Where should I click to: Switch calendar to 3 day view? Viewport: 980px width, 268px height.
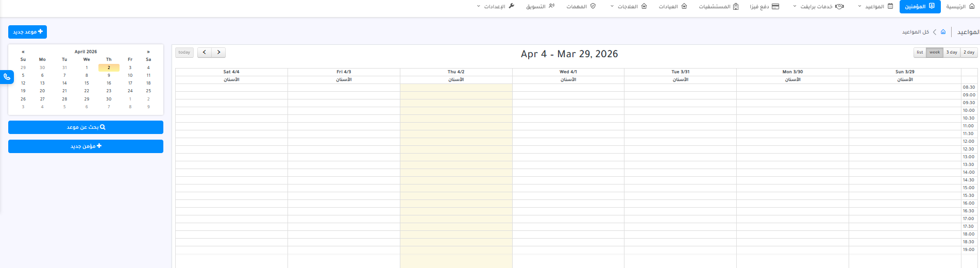pos(951,53)
